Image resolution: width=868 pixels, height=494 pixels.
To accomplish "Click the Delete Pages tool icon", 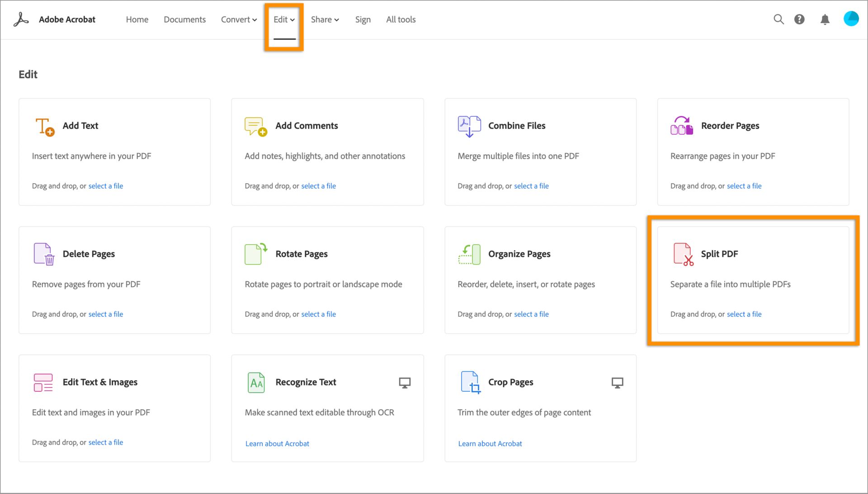I will (x=43, y=253).
